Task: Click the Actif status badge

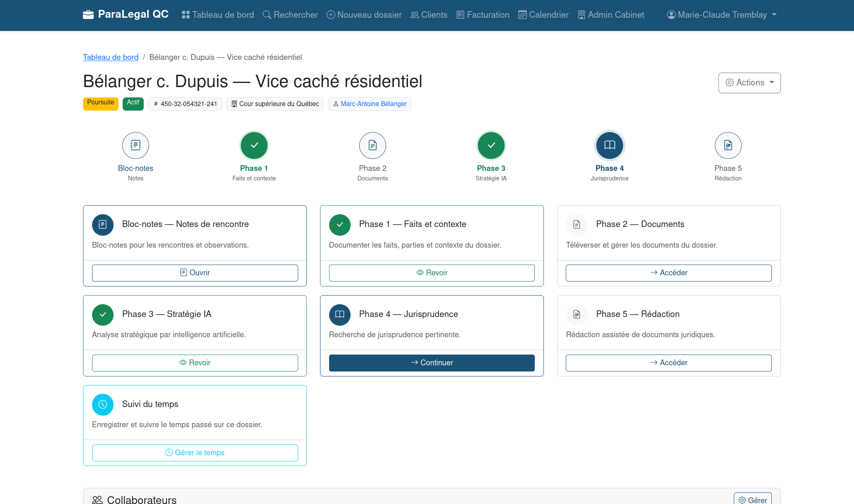Action: pyautogui.click(x=133, y=103)
